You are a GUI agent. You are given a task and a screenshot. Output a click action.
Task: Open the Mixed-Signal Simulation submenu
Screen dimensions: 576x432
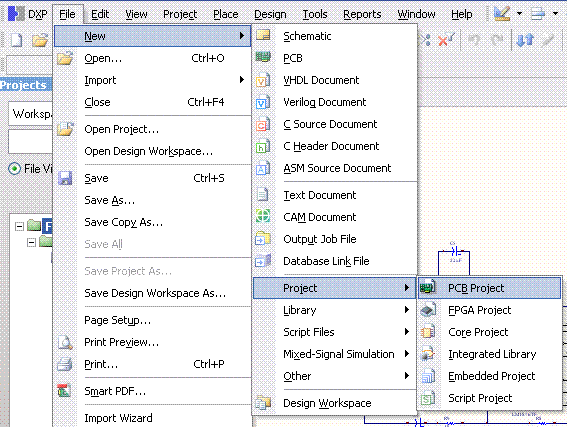pos(335,354)
